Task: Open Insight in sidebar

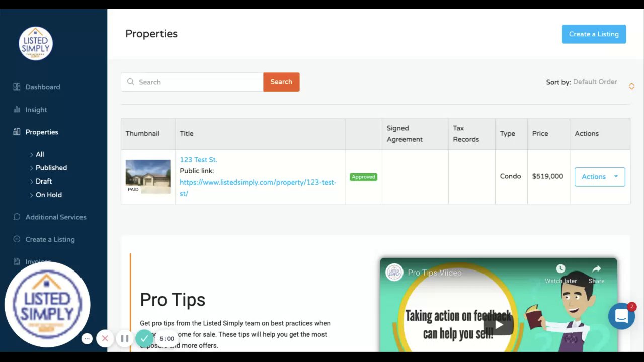Action: 36,110
